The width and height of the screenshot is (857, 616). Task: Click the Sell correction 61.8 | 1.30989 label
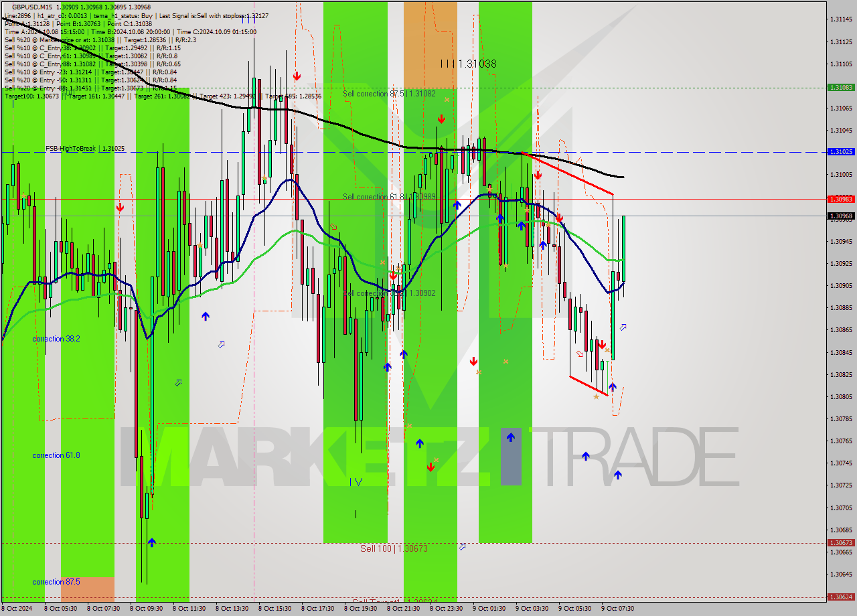[389, 197]
